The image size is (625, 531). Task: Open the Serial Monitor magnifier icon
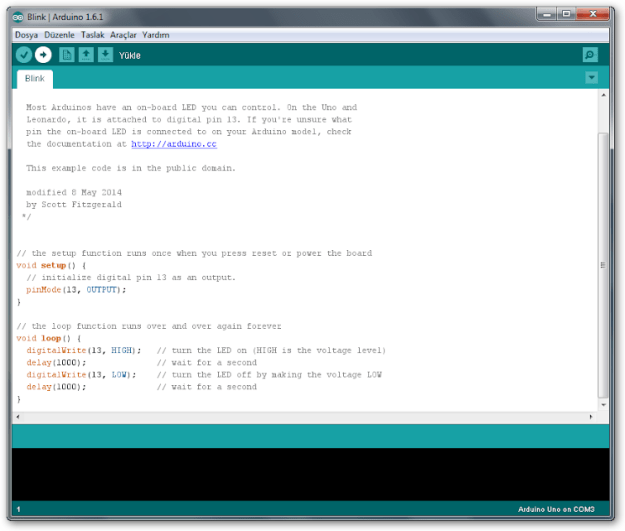click(x=590, y=55)
